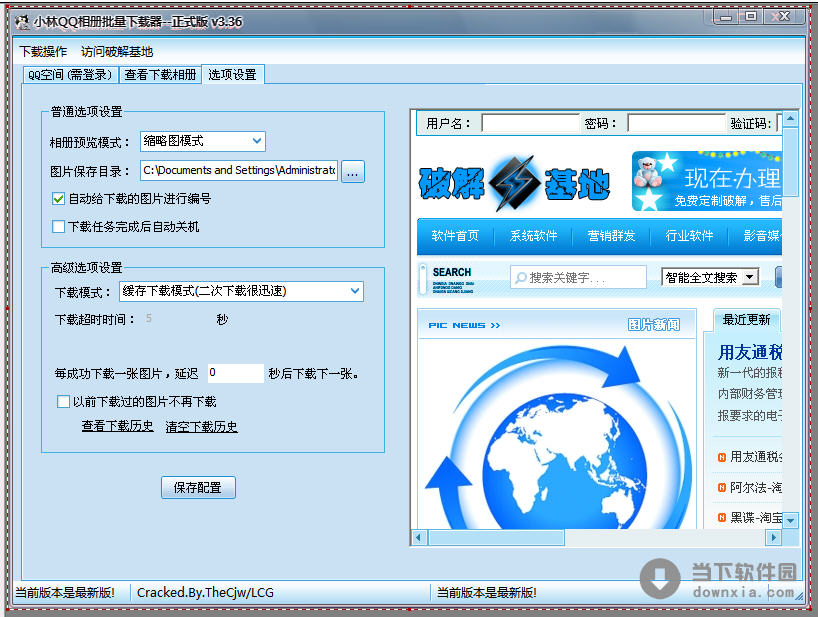This screenshot has height=617, width=818.
Task: Click 清空下载历史 link
Action: point(201,427)
